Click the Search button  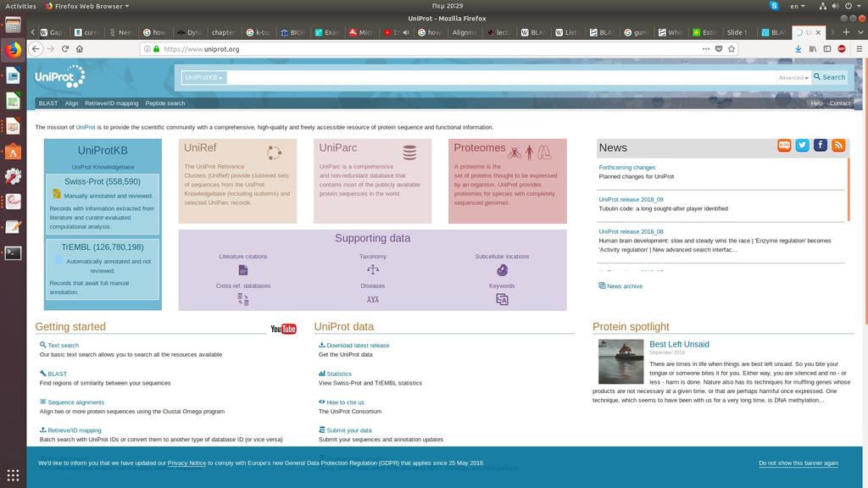point(829,77)
